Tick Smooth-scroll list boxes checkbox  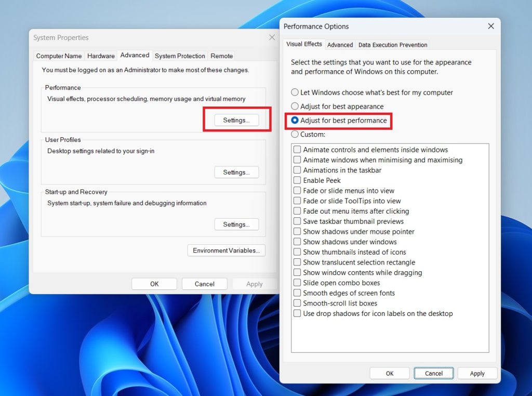coord(297,303)
